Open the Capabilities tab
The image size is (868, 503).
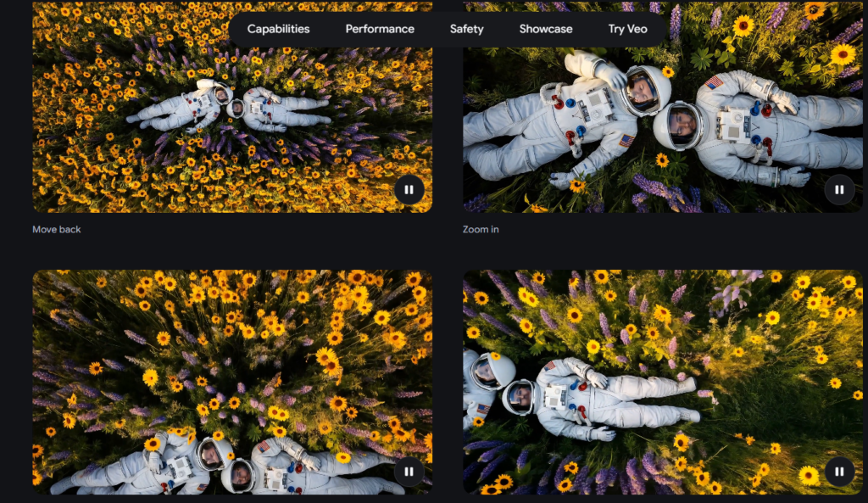point(278,29)
